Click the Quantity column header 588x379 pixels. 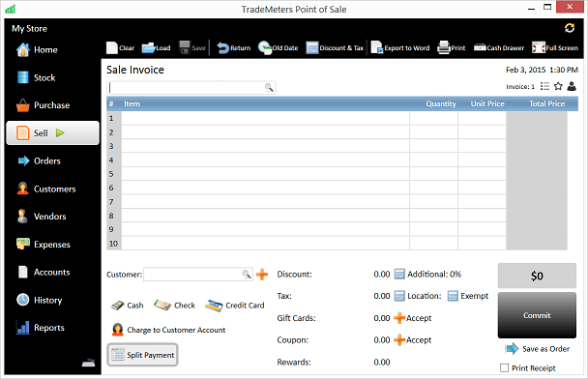coord(441,103)
